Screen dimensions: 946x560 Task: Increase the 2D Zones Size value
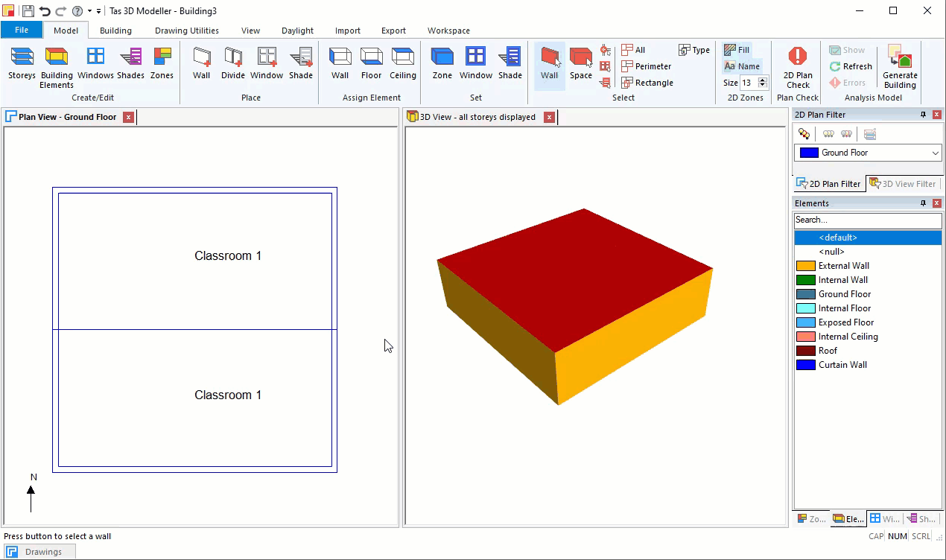click(763, 80)
